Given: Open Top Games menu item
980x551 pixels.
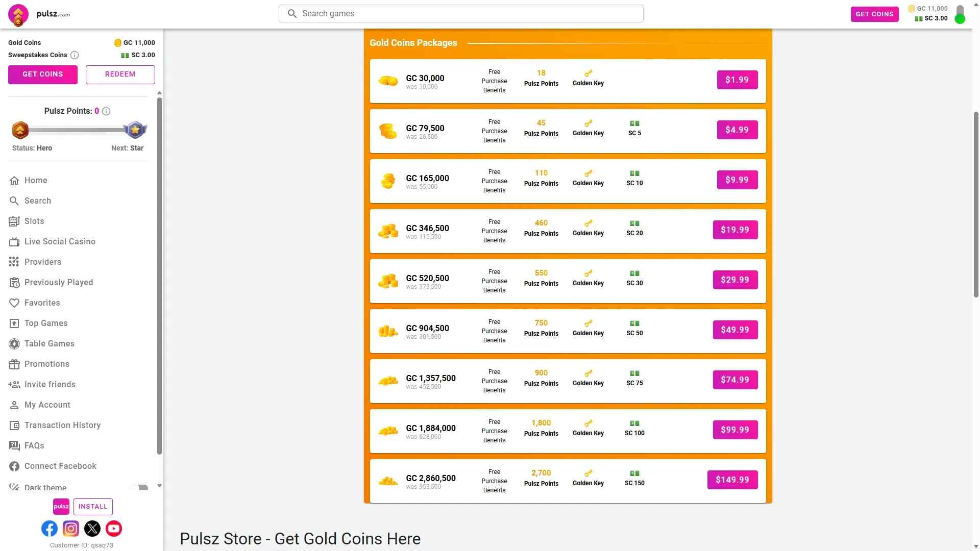Looking at the screenshot, I should click(46, 323).
